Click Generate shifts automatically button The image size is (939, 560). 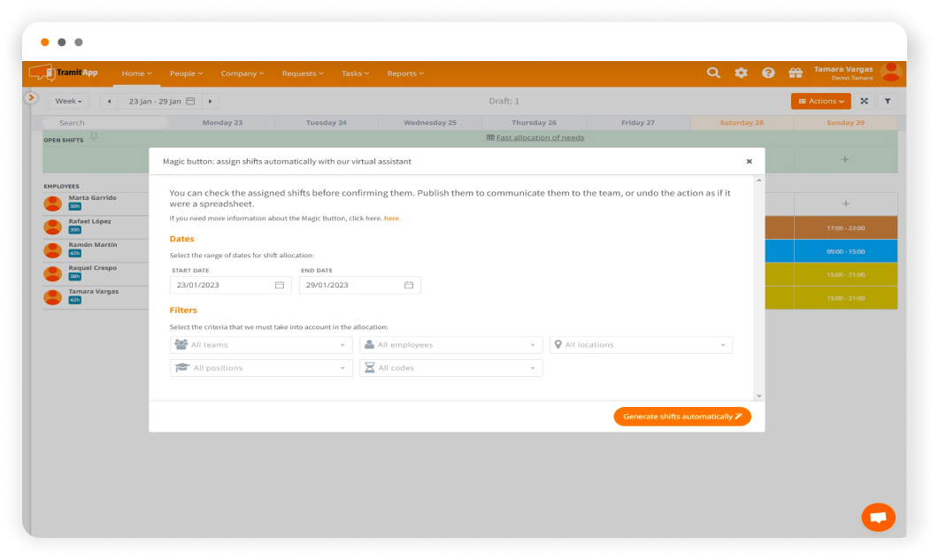(x=681, y=417)
